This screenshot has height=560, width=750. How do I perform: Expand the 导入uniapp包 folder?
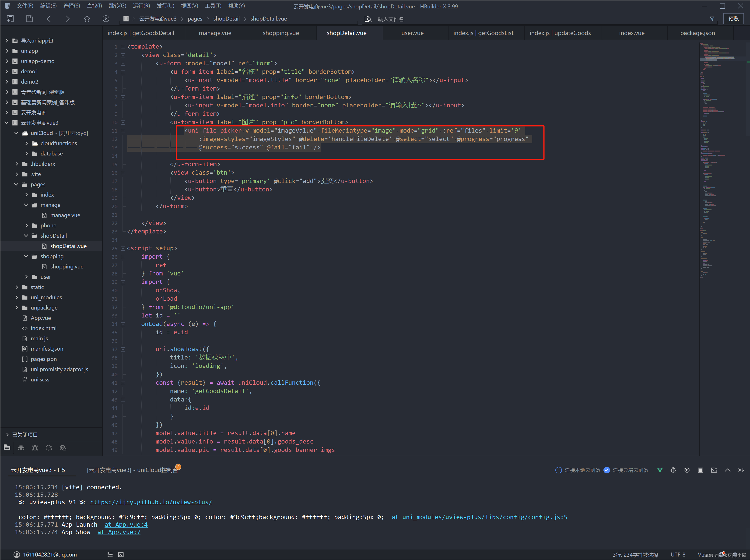click(7, 41)
